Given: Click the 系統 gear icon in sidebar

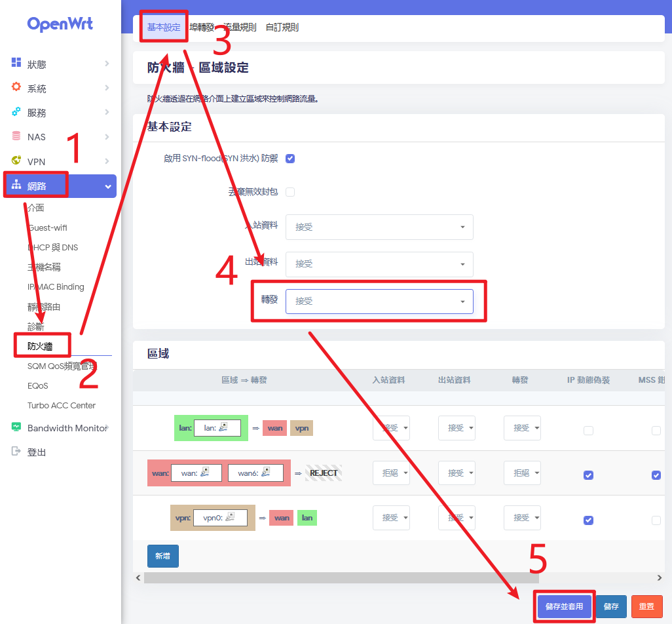Looking at the screenshot, I should point(16,87).
